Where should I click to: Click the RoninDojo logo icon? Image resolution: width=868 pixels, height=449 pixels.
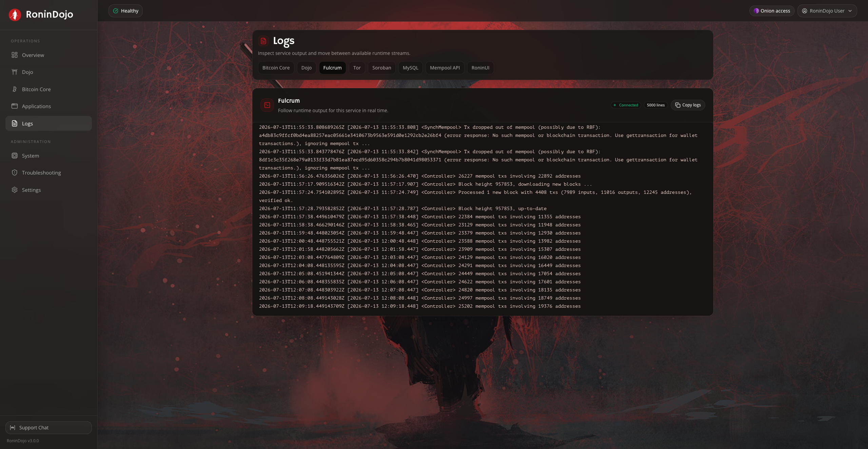pyautogui.click(x=15, y=15)
